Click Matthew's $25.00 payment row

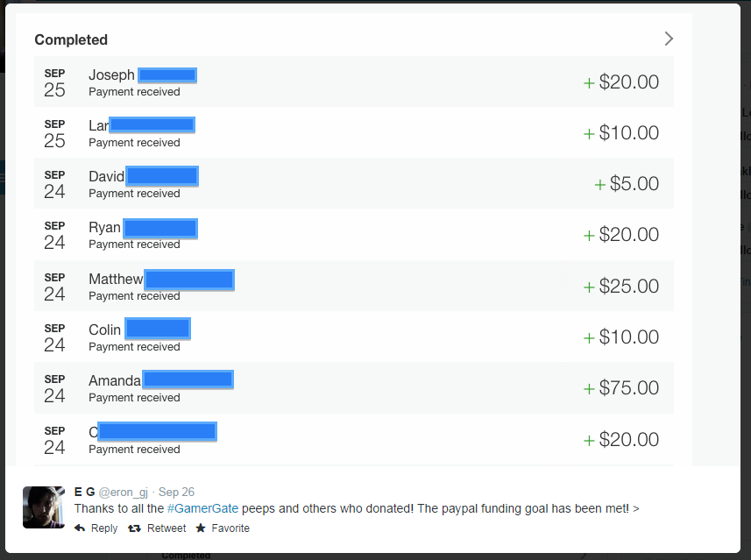pyautogui.click(x=354, y=286)
